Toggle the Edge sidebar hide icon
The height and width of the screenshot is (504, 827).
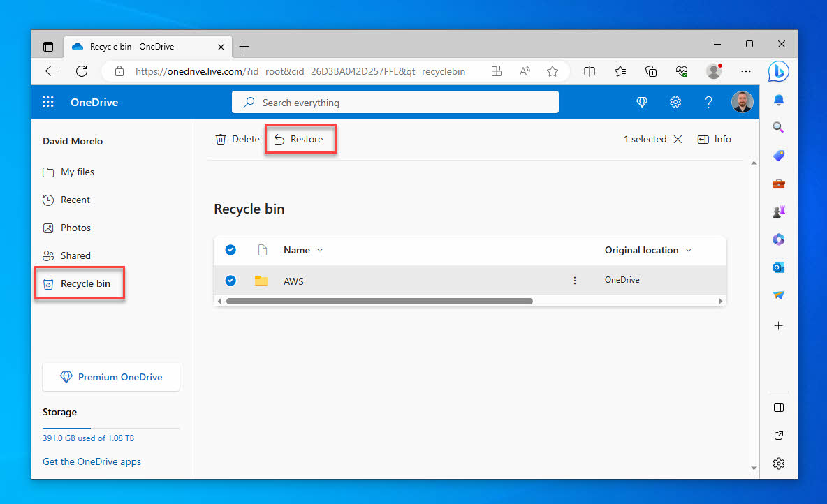pos(779,408)
